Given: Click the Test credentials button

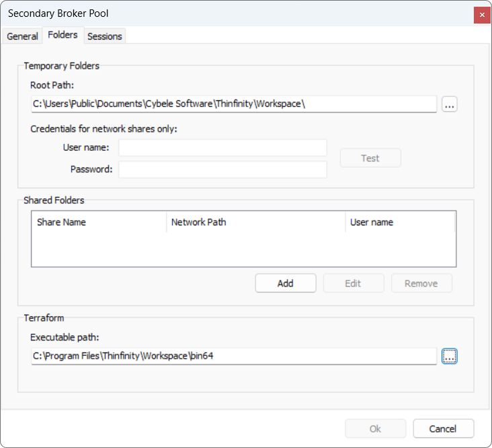Looking at the screenshot, I should point(370,158).
